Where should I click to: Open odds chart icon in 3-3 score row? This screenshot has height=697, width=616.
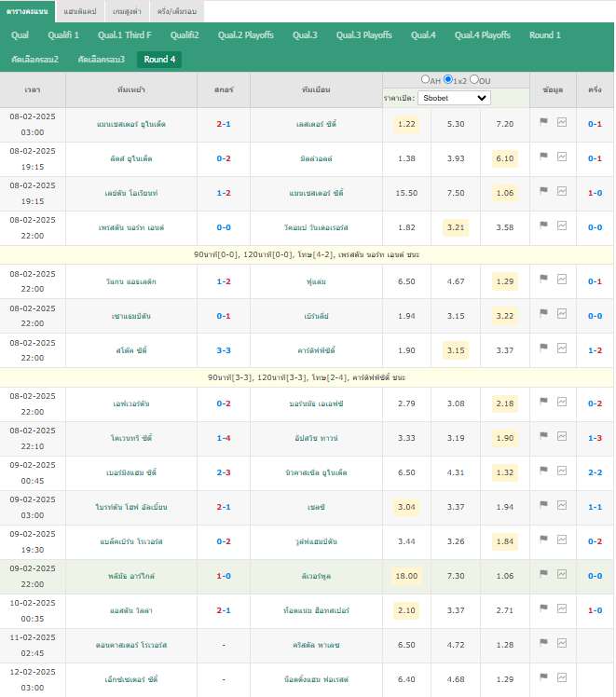562,348
